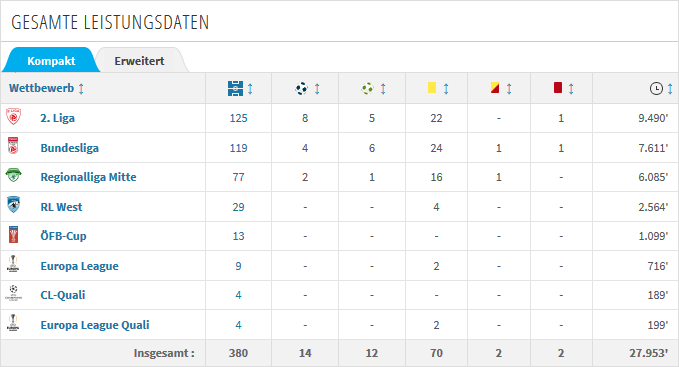This screenshot has width=679, height=367.
Task: Sort by minutes played clock icon
Action: pos(656,89)
